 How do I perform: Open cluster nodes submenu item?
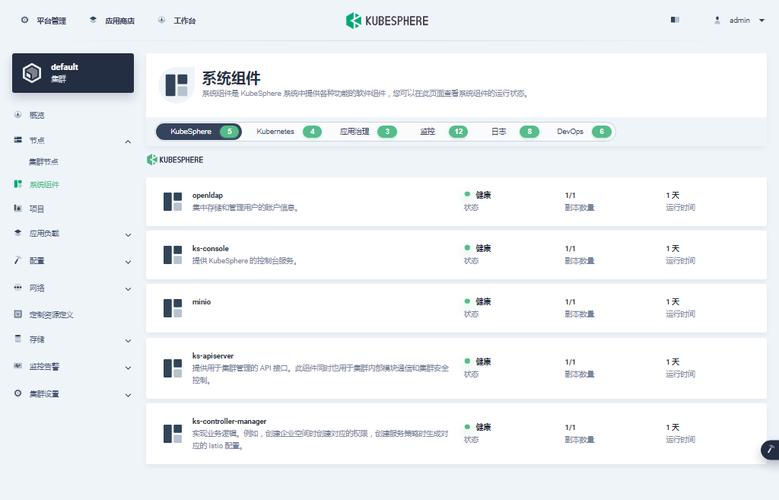point(43,162)
